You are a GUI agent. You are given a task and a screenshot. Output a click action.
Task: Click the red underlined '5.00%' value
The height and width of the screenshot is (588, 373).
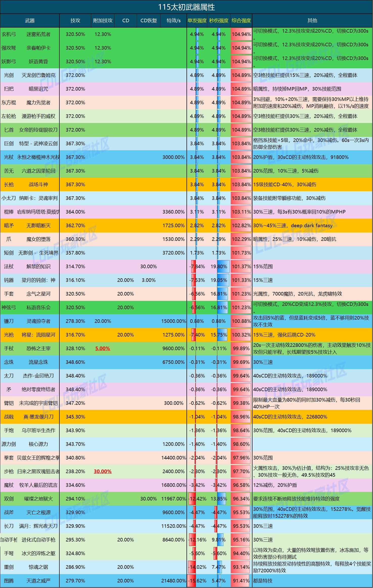(103, 348)
